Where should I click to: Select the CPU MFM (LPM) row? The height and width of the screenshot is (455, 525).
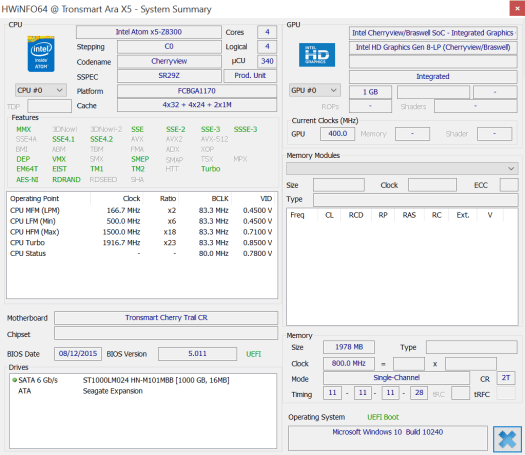[142, 211]
